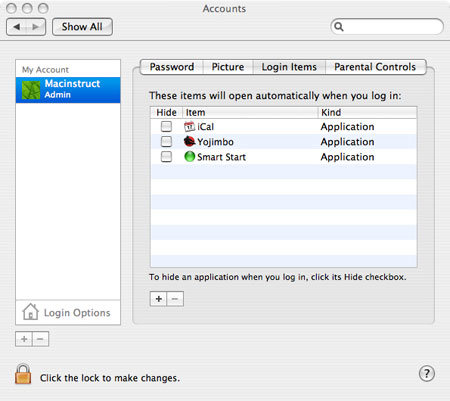450x401 pixels.
Task: Remove login item with minus button
Action: click(175, 299)
